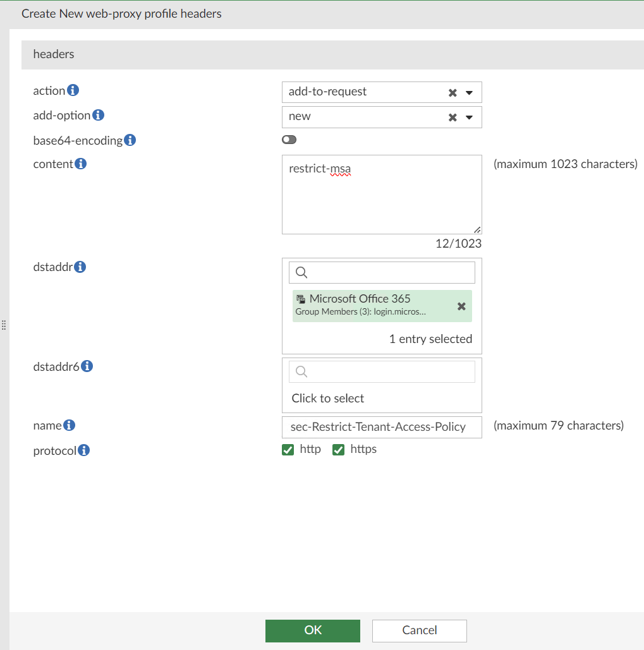This screenshot has width=644, height=650.
Task: Click the info icon beside action
Action: tap(73, 90)
